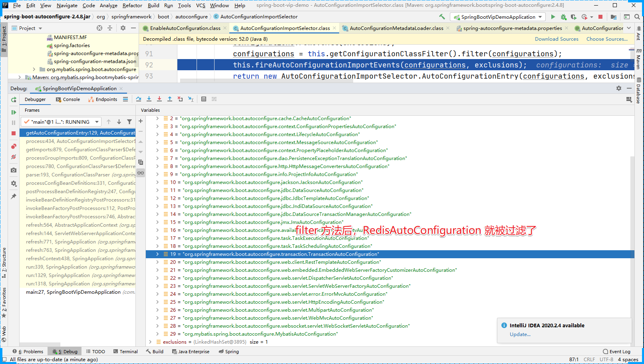Expand variable 19 TransactionAutoConfiguration
The height and width of the screenshot is (364, 644).
coord(157,254)
